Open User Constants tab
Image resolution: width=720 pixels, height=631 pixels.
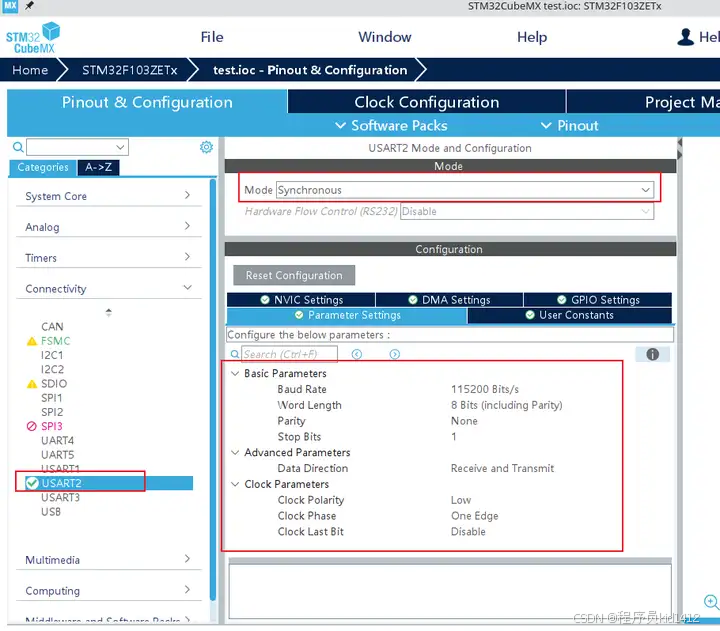569,315
